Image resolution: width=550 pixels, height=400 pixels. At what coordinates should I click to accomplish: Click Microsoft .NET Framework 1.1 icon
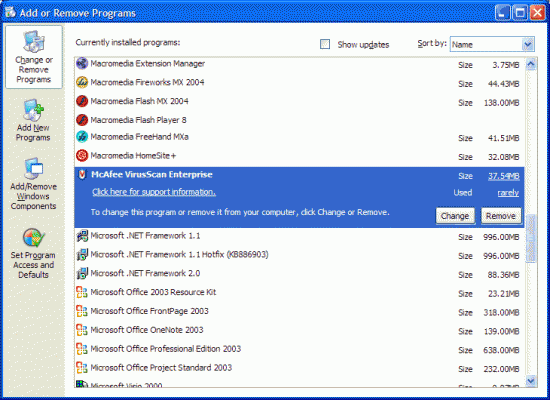(82, 236)
